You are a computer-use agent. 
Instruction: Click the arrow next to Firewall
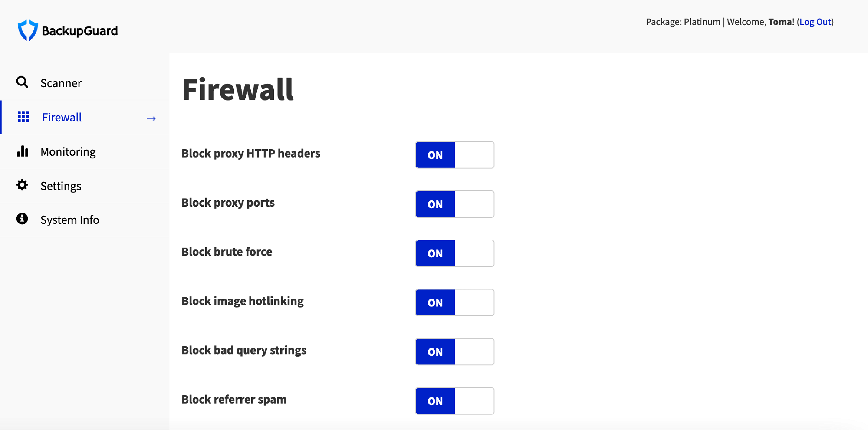[151, 118]
